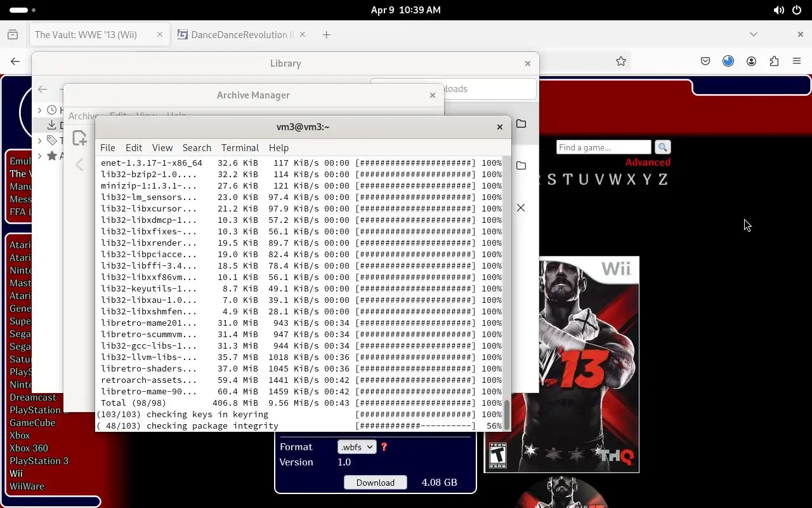Click the Archive Manager back chevron
Image resolution: width=812 pixels, height=508 pixels.
click(x=79, y=165)
